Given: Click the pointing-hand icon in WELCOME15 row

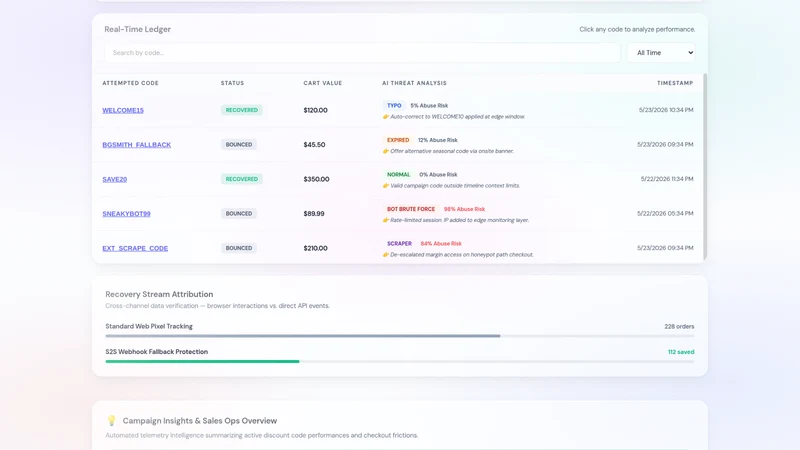Looking at the screenshot, I should 386,117.
